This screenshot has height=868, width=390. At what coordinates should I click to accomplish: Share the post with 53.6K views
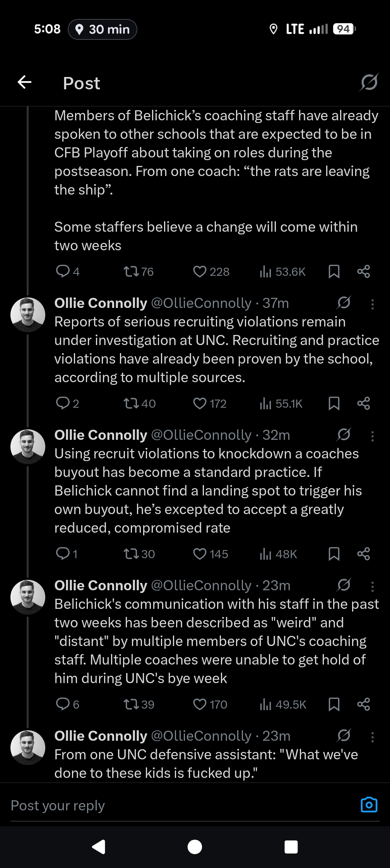tap(363, 272)
